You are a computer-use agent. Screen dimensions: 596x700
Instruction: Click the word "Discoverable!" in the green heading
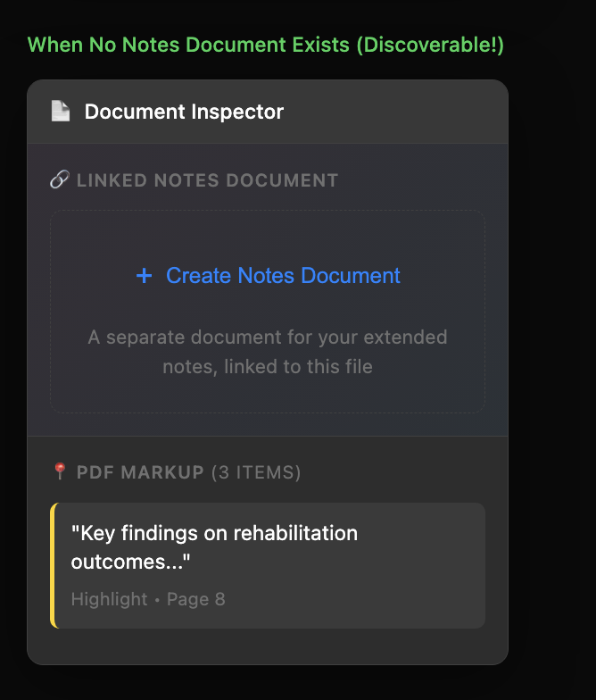point(430,45)
